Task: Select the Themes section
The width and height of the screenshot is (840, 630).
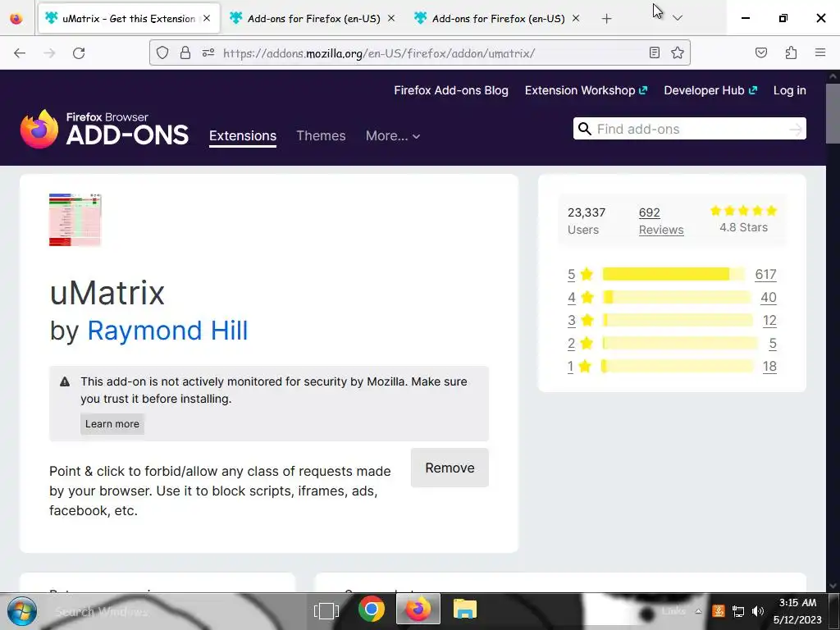Action: pos(321,136)
